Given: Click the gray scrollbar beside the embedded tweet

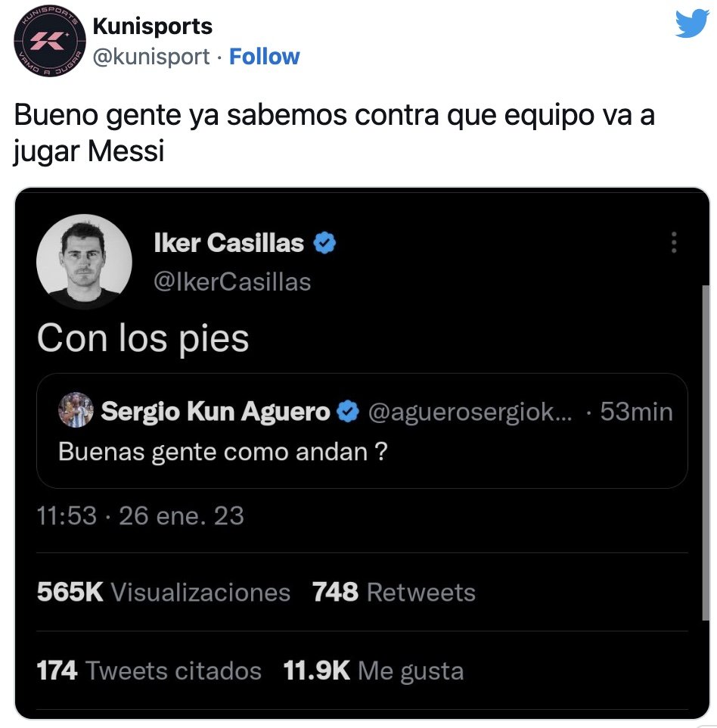Looking at the screenshot, I should (x=706, y=453).
